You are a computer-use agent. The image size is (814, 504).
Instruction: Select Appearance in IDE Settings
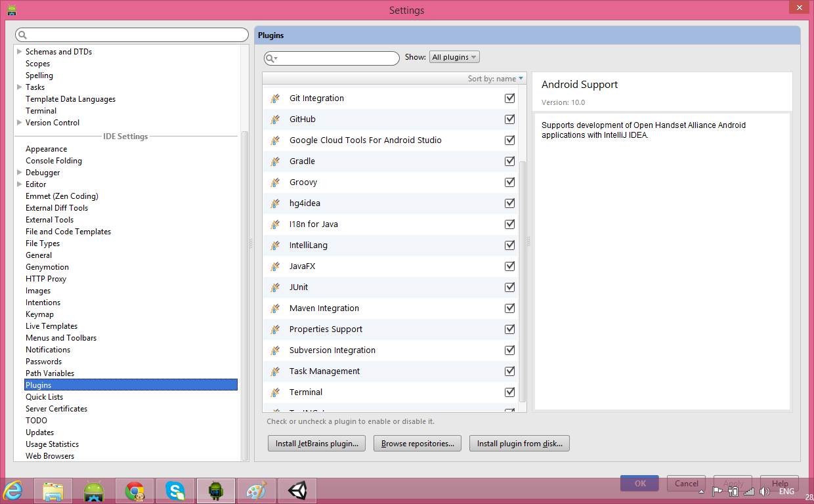click(46, 149)
